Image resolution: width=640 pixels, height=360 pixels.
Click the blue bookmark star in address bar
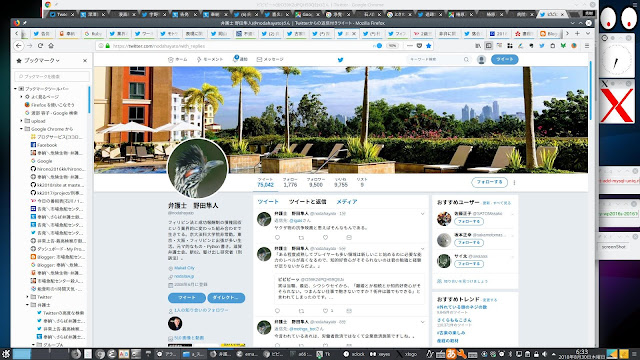point(428,46)
